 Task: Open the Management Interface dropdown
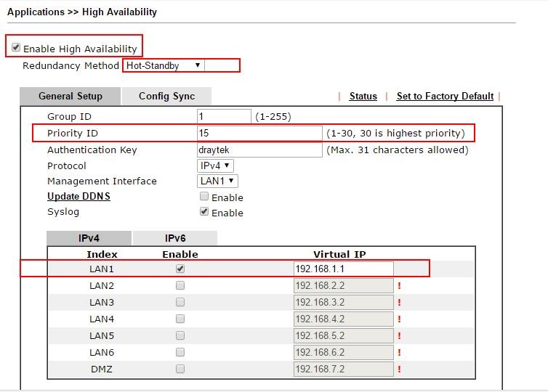tap(217, 181)
